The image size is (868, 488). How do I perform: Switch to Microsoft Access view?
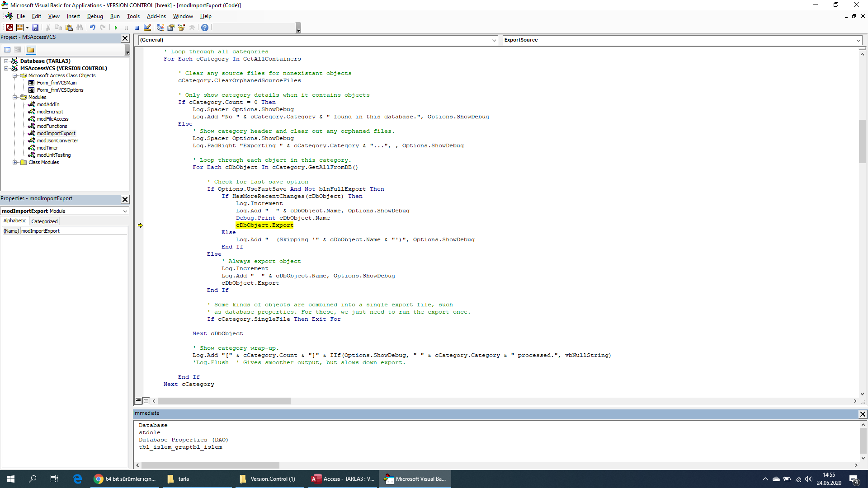tap(9, 28)
